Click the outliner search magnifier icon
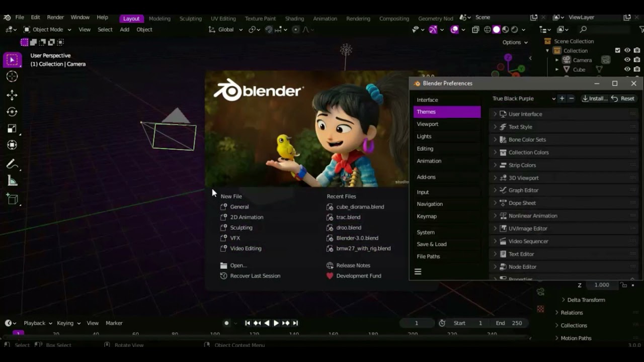644x362 pixels. point(583,30)
